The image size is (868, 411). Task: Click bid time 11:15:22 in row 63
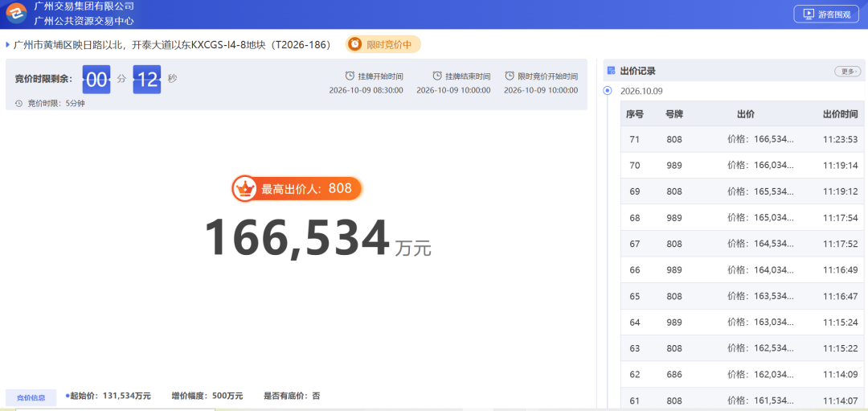(841, 347)
